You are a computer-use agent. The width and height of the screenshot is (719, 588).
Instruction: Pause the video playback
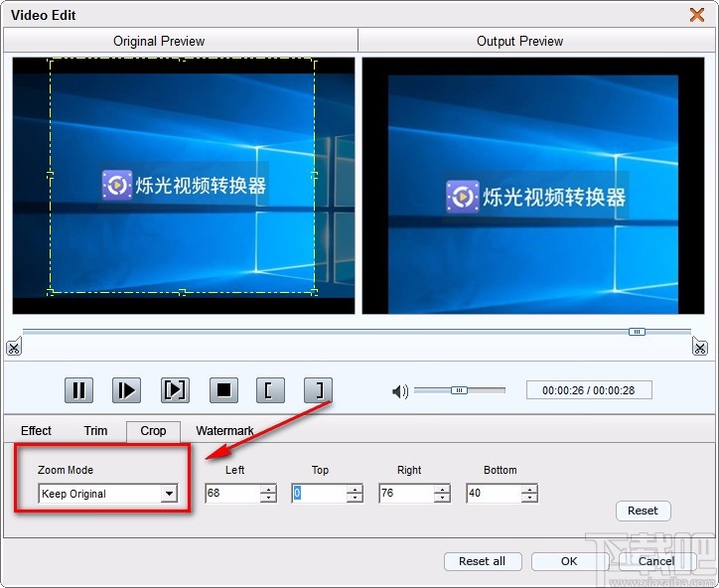pyautogui.click(x=78, y=390)
